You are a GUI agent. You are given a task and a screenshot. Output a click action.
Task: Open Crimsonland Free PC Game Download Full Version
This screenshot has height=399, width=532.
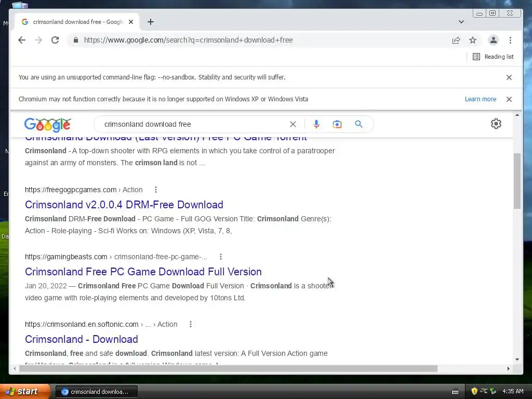coord(143,272)
